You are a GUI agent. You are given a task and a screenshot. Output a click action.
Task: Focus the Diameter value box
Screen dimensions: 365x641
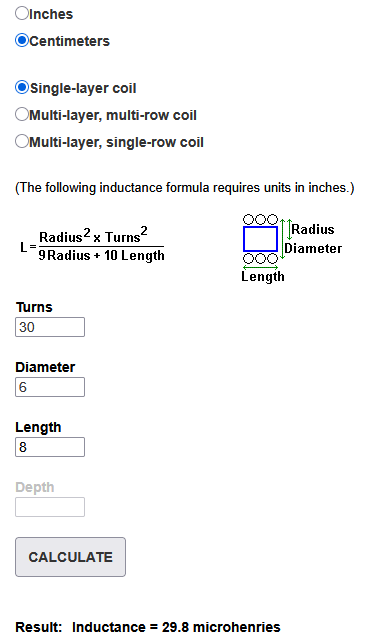[x=50, y=387]
